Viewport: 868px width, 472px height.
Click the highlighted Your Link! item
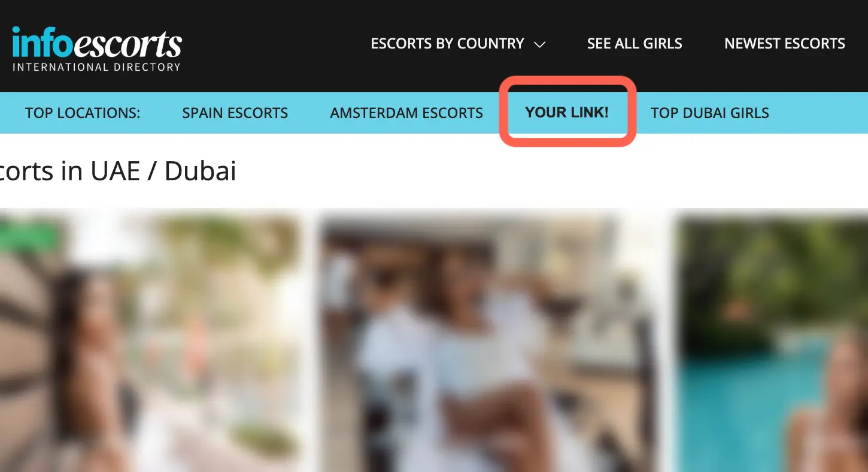567,112
